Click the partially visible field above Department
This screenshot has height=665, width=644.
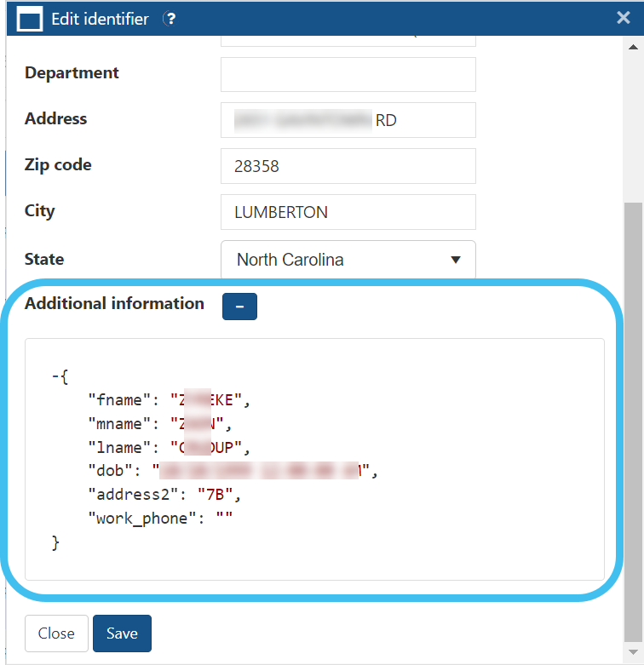click(x=348, y=39)
